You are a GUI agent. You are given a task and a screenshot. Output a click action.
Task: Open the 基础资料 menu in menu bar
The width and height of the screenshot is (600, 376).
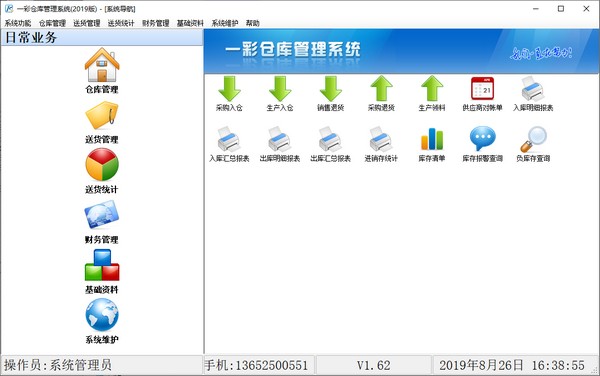[190, 23]
